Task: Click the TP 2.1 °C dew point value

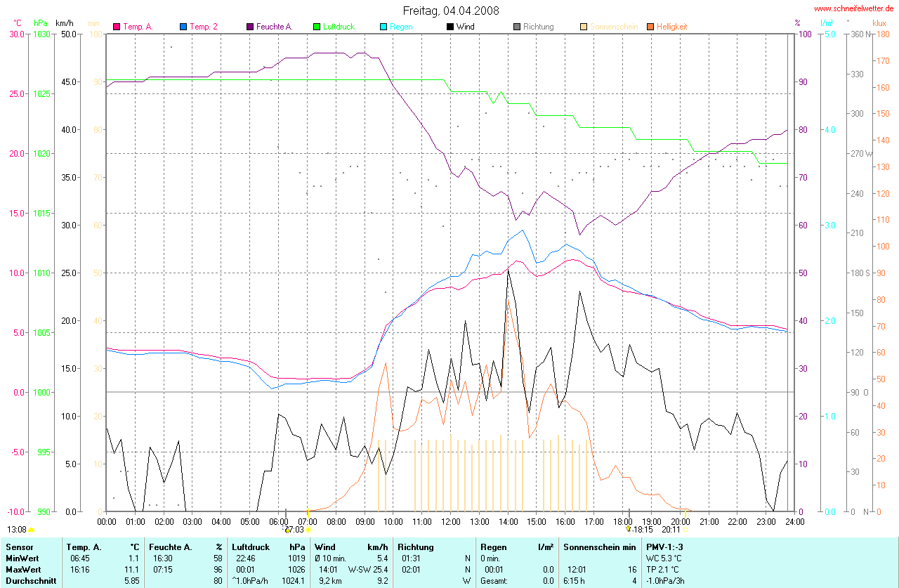Action: tap(662, 569)
